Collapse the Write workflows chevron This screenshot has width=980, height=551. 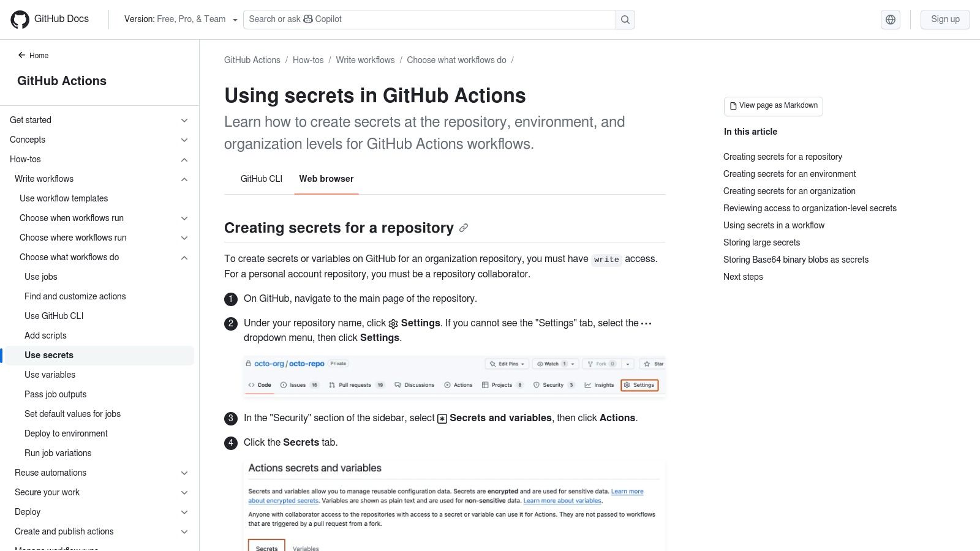(x=184, y=179)
